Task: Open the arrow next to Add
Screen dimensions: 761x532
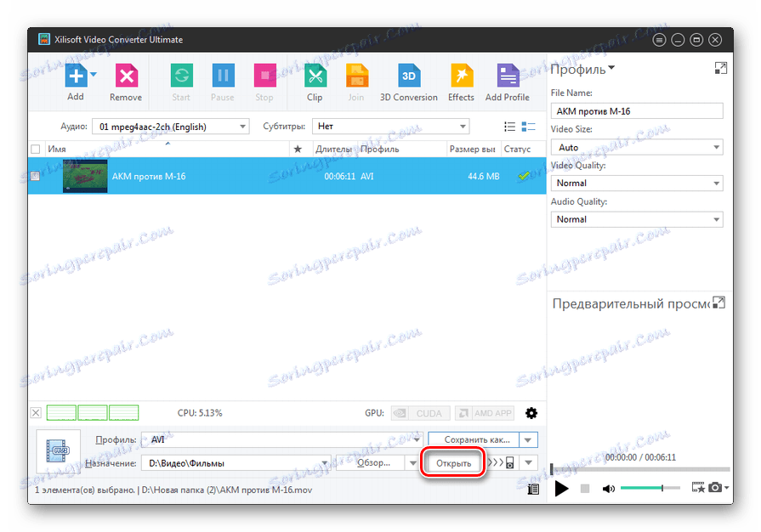Action: pyautogui.click(x=94, y=75)
